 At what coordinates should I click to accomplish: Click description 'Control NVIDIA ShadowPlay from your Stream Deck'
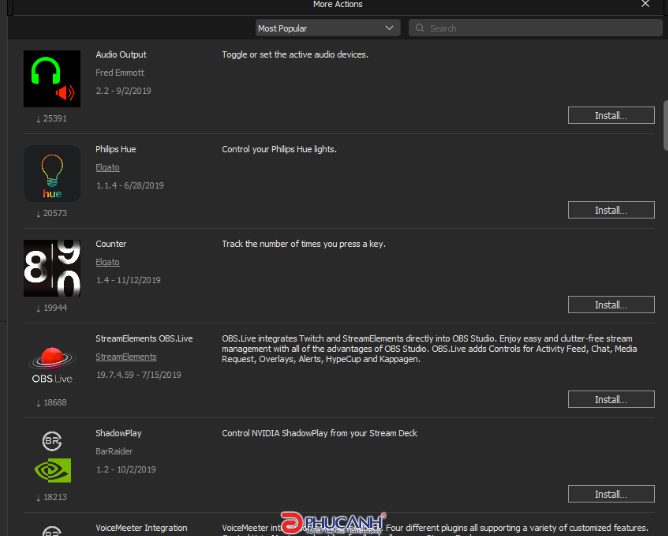(x=320, y=433)
